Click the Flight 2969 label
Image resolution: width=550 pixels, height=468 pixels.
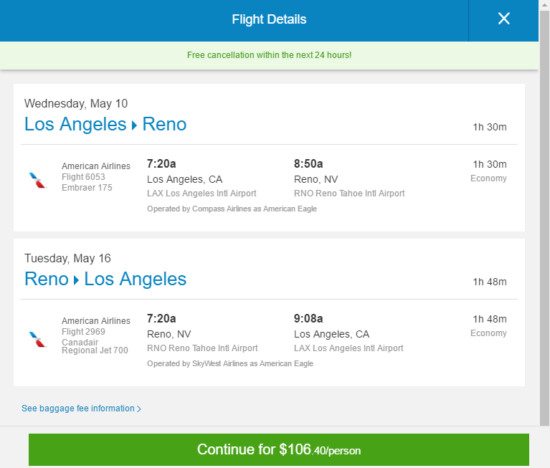coord(83,332)
